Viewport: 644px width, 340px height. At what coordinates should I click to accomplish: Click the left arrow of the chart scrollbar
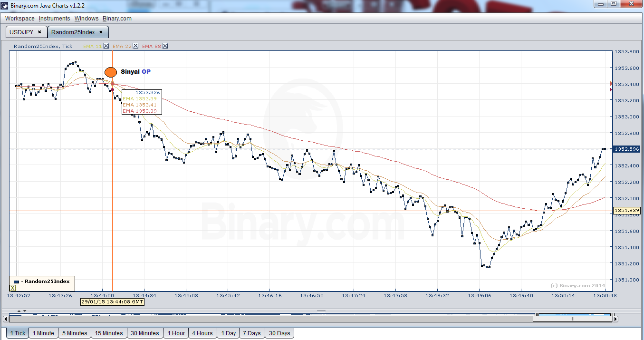click(6, 319)
